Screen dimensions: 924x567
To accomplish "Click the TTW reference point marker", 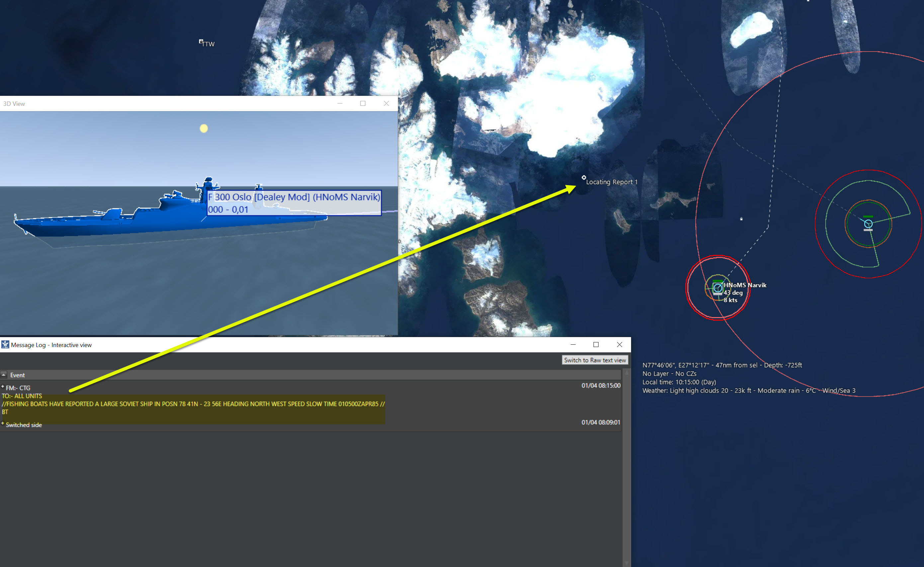I will [x=201, y=41].
